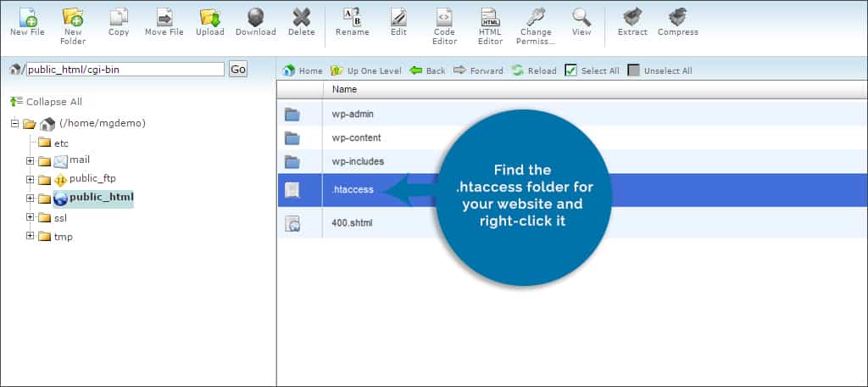
Task: Go Back in file manager
Action: click(427, 70)
